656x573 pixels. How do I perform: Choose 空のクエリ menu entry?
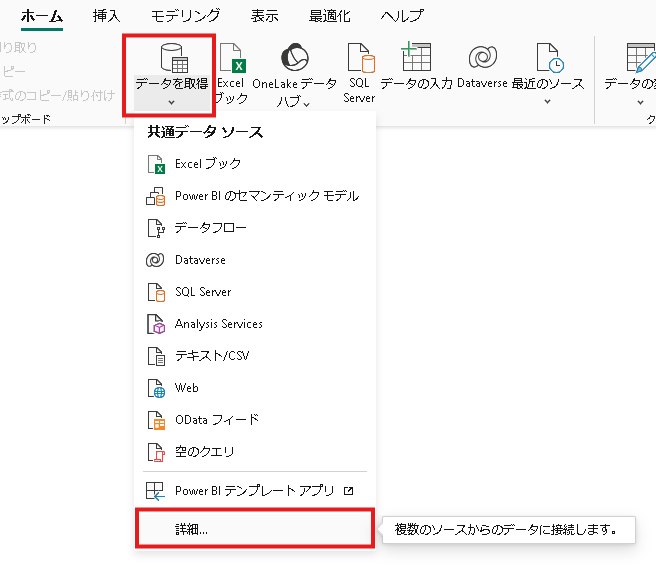254,452
